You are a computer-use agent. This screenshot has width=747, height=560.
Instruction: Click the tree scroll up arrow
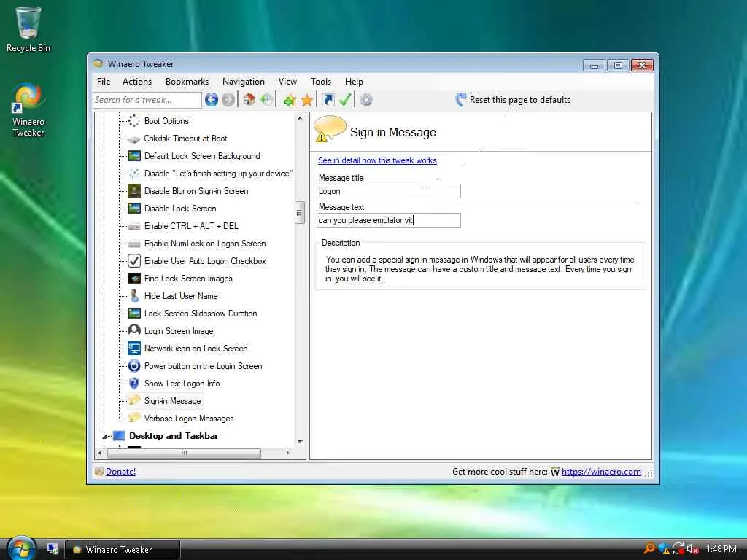pyautogui.click(x=300, y=118)
